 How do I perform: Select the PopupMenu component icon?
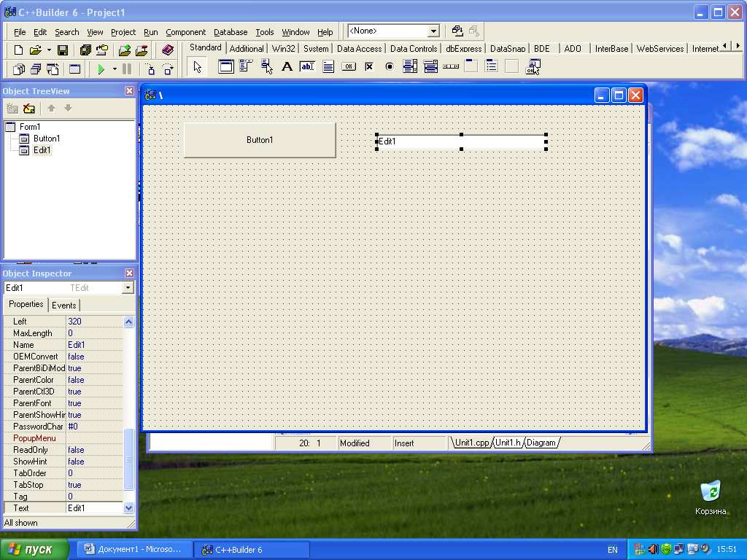click(266, 66)
